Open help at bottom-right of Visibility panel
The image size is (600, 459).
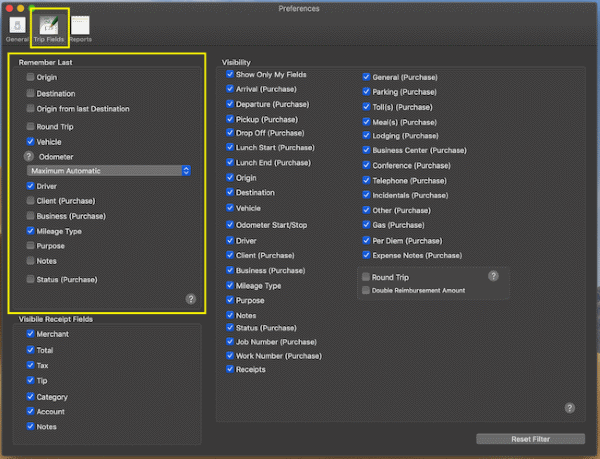[x=569, y=408]
